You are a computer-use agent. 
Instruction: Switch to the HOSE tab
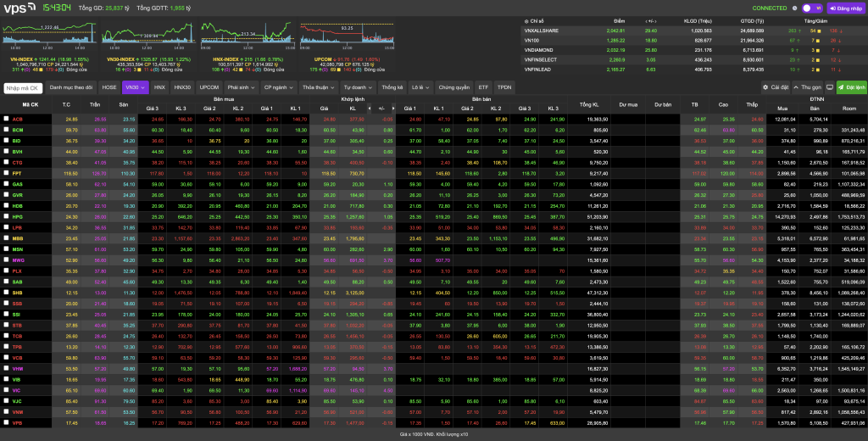point(109,87)
